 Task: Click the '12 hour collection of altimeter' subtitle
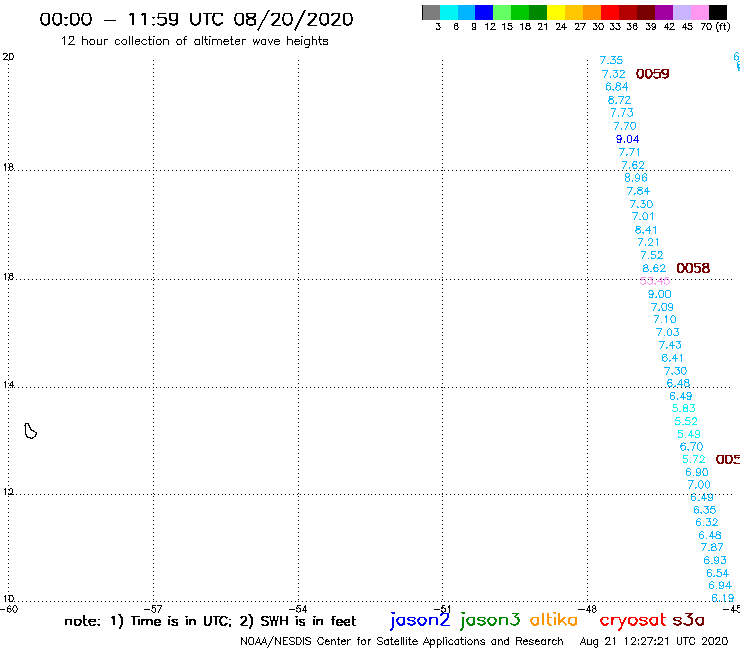click(x=194, y=41)
